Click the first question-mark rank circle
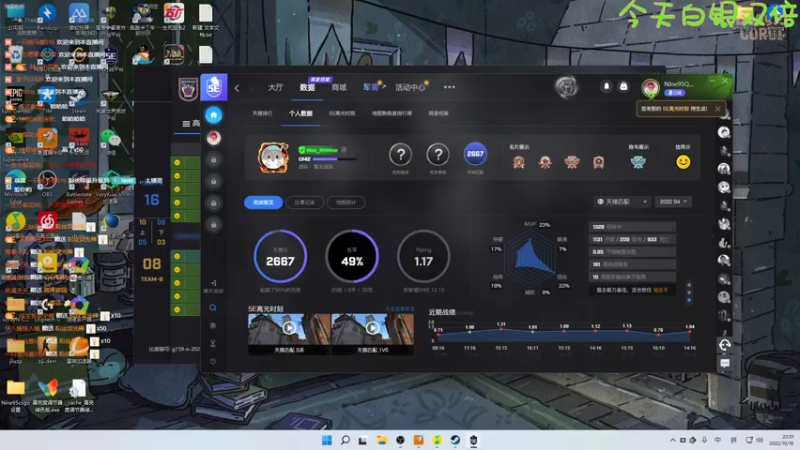This screenshot has height=450, width=800. 401,154
